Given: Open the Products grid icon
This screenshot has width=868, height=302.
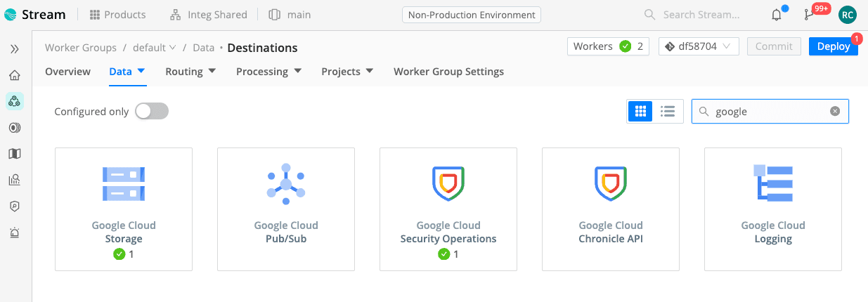Looking at the screenshot, I should coord(95,15).
